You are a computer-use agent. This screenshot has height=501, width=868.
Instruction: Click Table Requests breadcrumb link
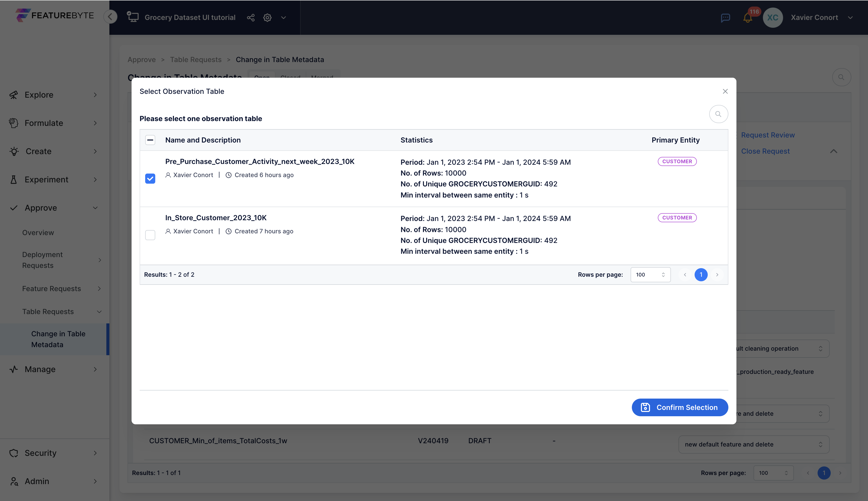[196, 60]
